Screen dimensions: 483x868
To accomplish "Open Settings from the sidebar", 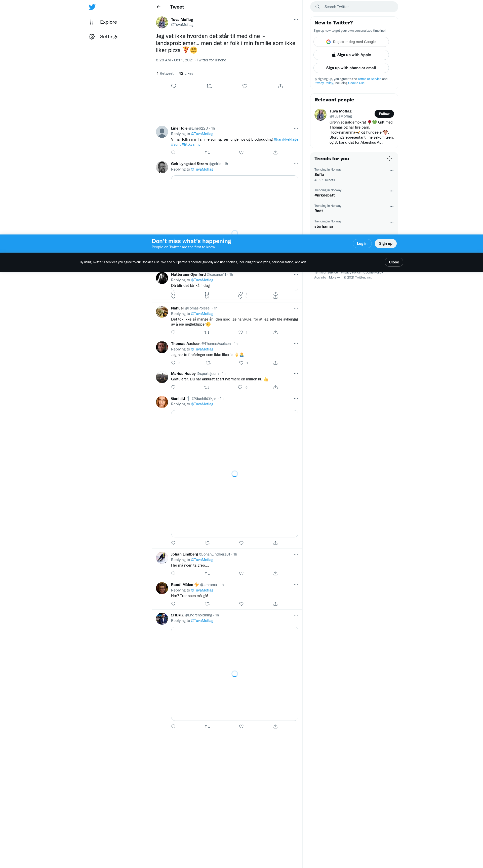I will pos(104,36).
